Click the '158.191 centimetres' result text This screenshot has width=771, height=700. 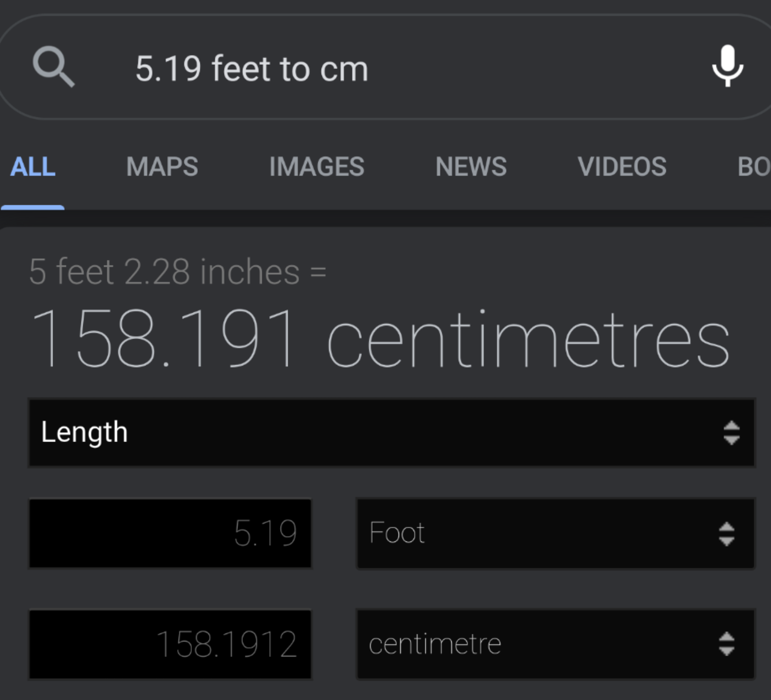click(x=381, y=338)
